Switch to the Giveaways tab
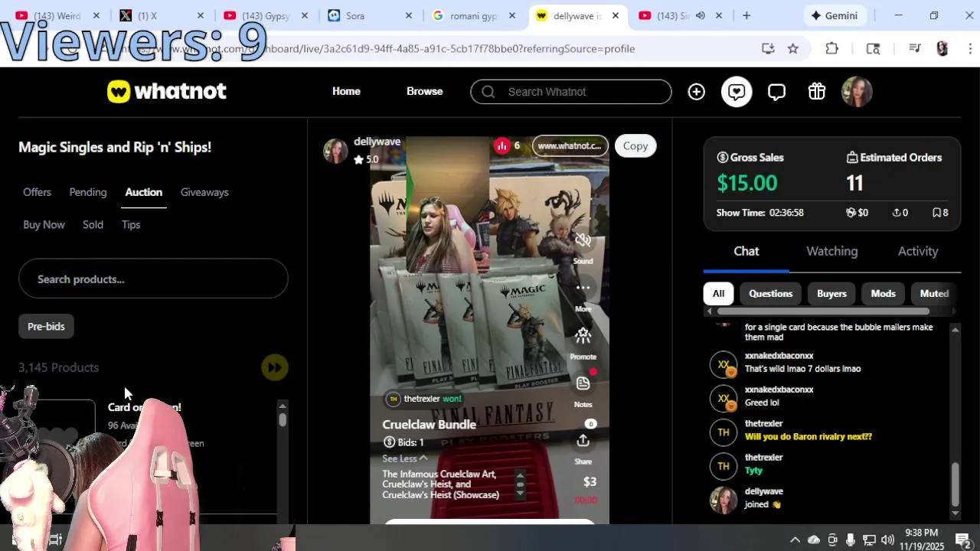980x551 pixels. pos(204,192)
